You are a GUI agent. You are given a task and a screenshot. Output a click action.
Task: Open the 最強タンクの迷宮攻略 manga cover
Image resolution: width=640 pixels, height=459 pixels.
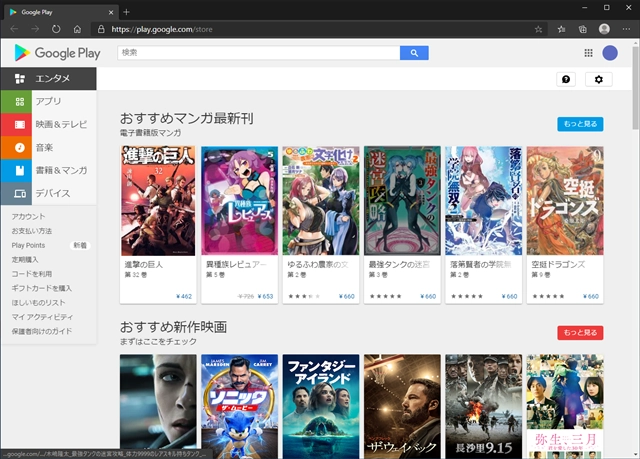click(402, 201)
